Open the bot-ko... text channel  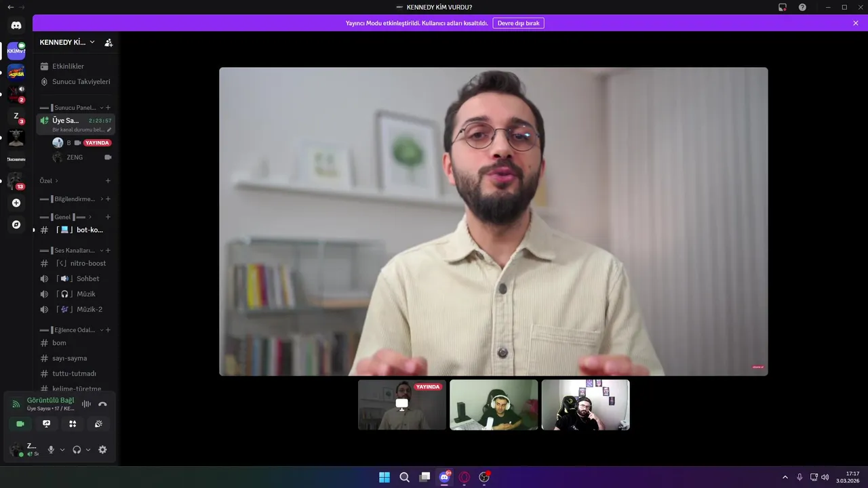75,230
